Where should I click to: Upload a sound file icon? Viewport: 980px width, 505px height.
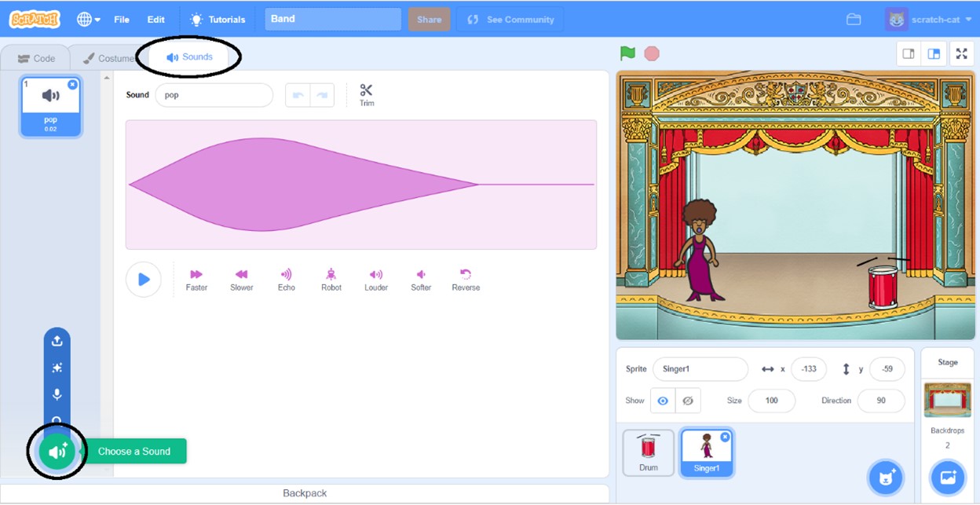(x=57, y=341)
